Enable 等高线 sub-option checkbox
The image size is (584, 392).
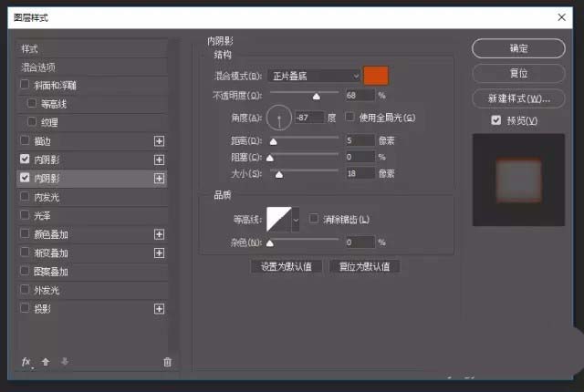(x=32, y=103)
